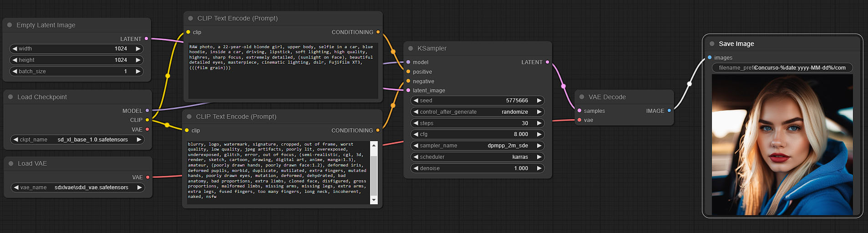Click the positive input socket on KSampler
Image resolution: width=868 pixels, height=233 pixels.
[408, 71]
